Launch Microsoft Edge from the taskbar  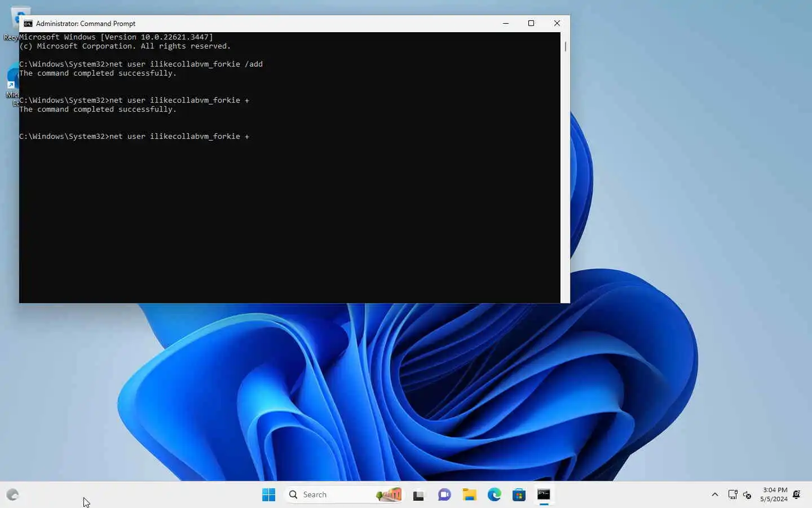tap(495, 495)
